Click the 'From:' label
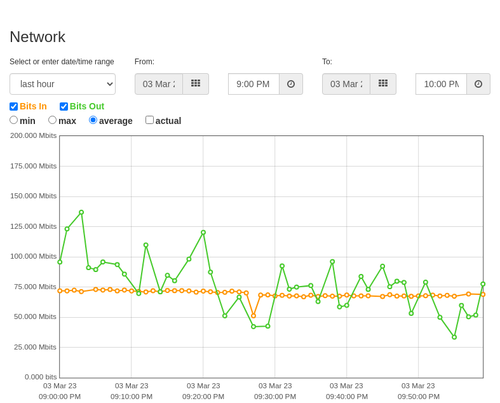This screenshot has width=500, height=403. (x=144, y=62)
